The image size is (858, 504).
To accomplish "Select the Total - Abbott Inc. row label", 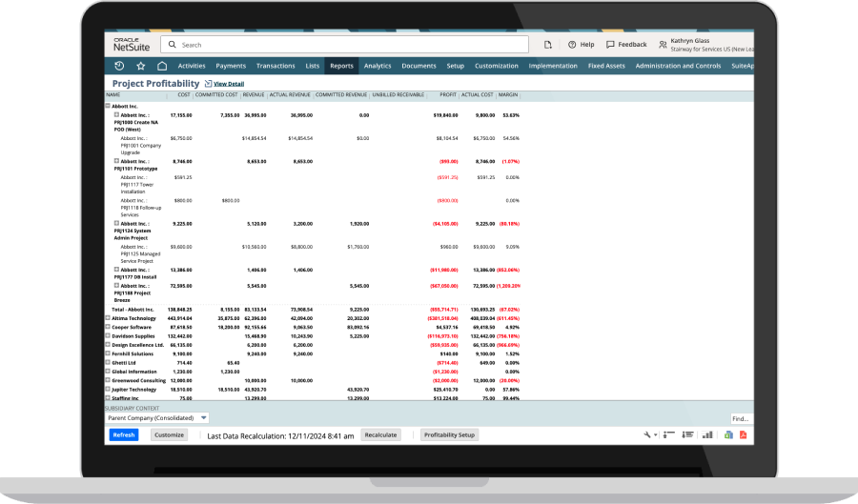I will [x=133, y=310].
